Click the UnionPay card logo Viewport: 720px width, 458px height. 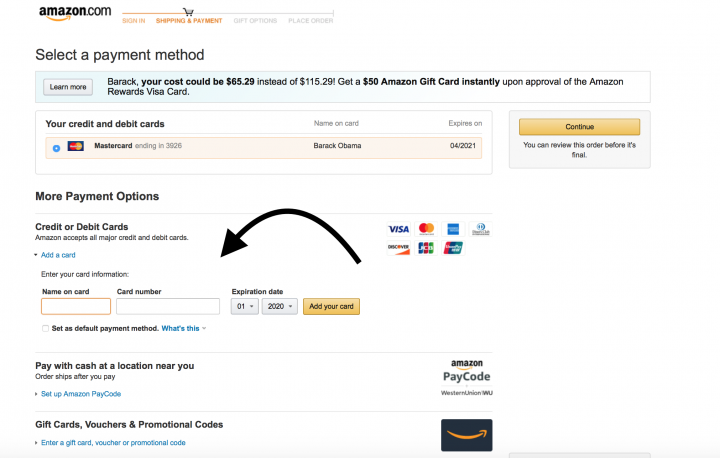coord(453,247)
